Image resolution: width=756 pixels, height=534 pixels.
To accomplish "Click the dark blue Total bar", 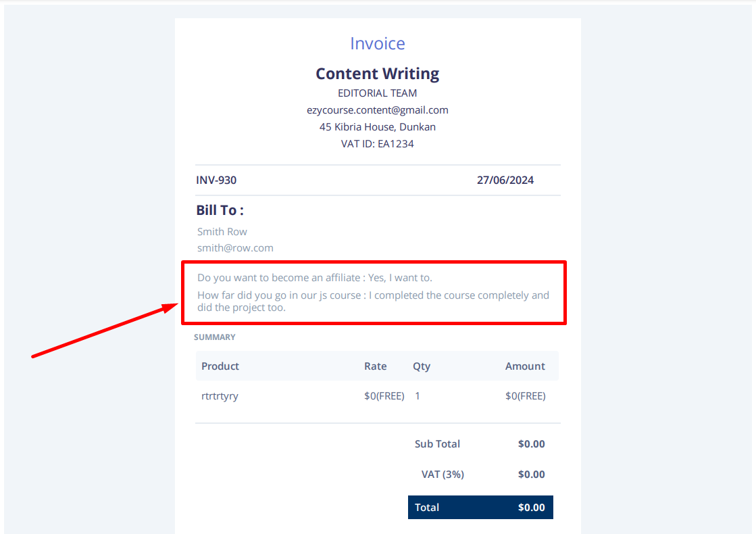I will [481, 508].
